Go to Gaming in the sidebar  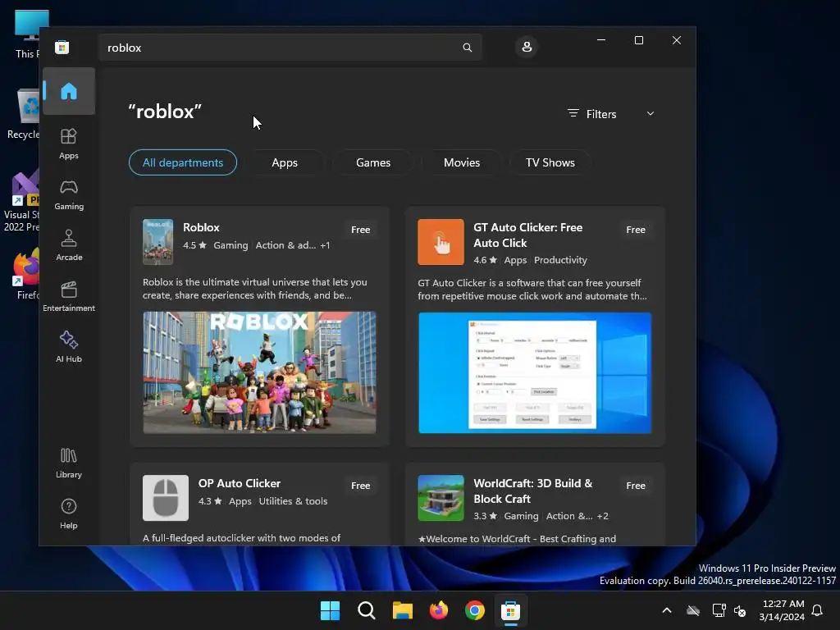(69, 195)
